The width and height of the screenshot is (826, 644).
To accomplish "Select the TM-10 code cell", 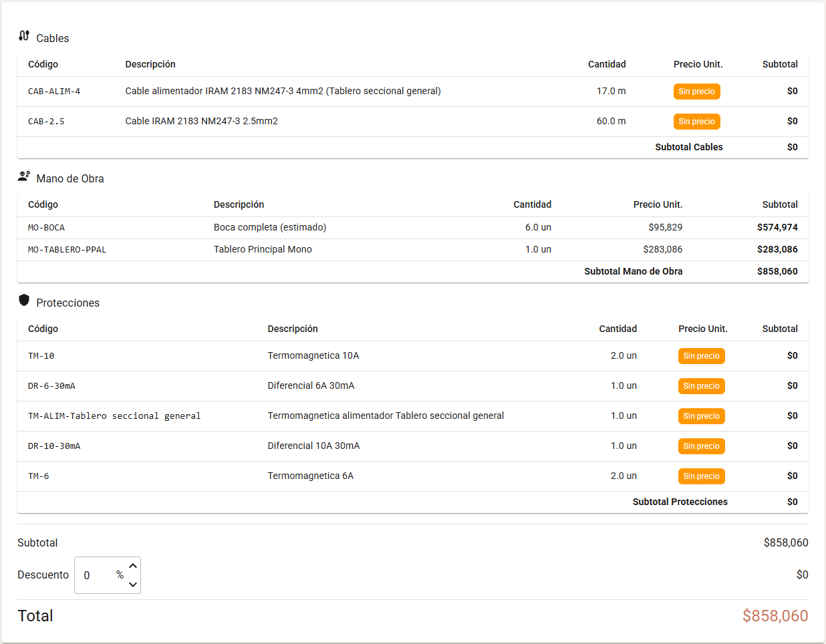I will coord(41,356).
